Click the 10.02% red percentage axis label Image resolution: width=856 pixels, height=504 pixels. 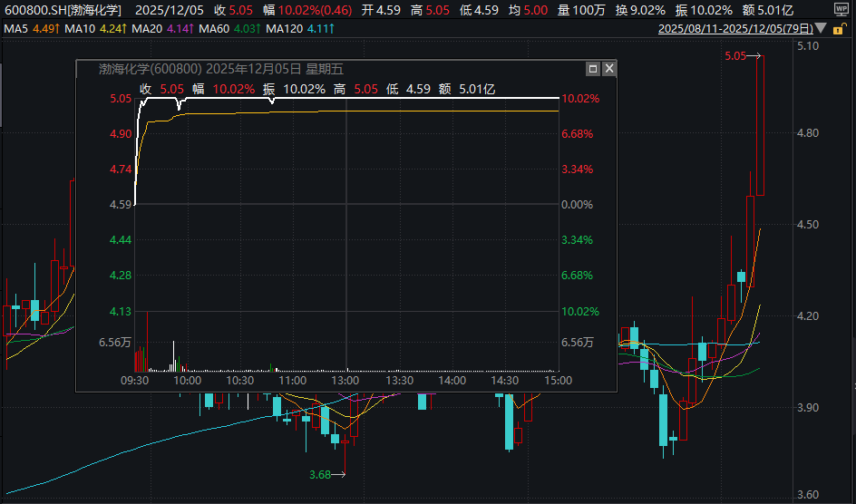(x=580, y=99)
